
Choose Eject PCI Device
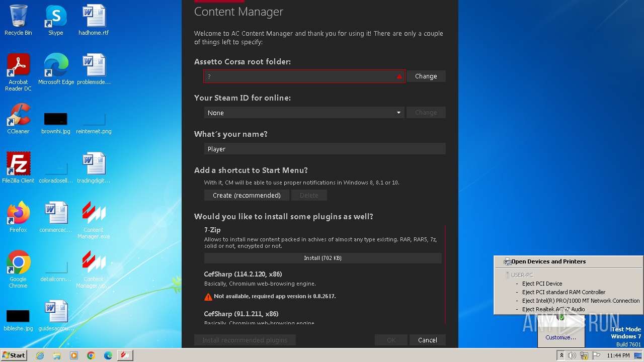[x=542, y=284]
